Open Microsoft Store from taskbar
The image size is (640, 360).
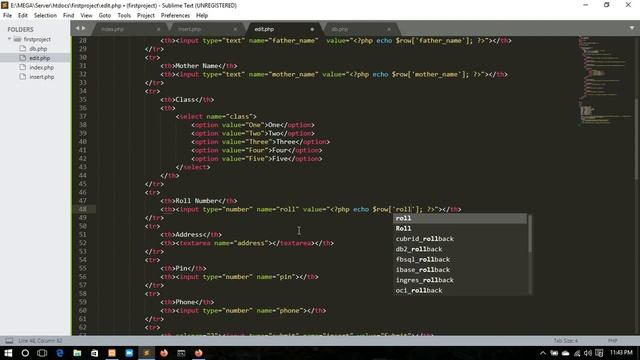94,353
